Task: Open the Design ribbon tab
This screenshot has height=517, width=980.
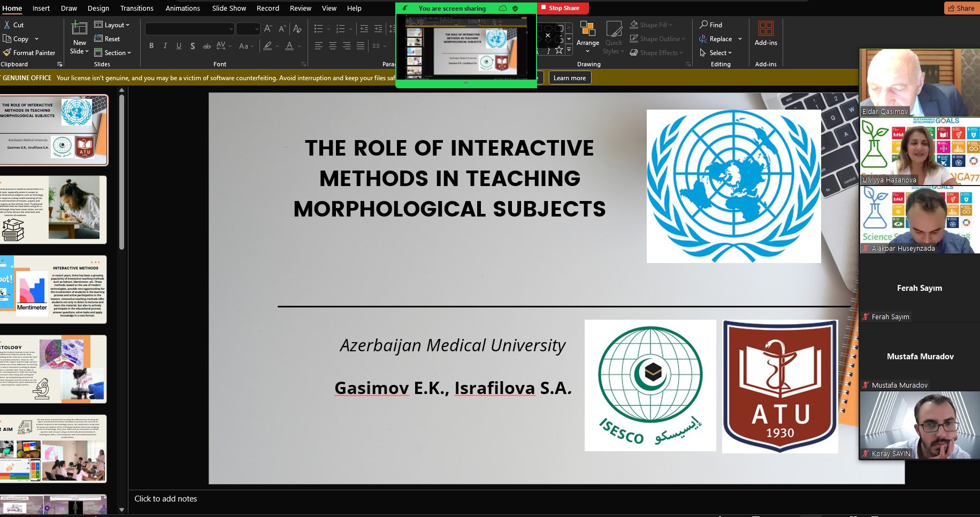Action: [x=98, y=8]
